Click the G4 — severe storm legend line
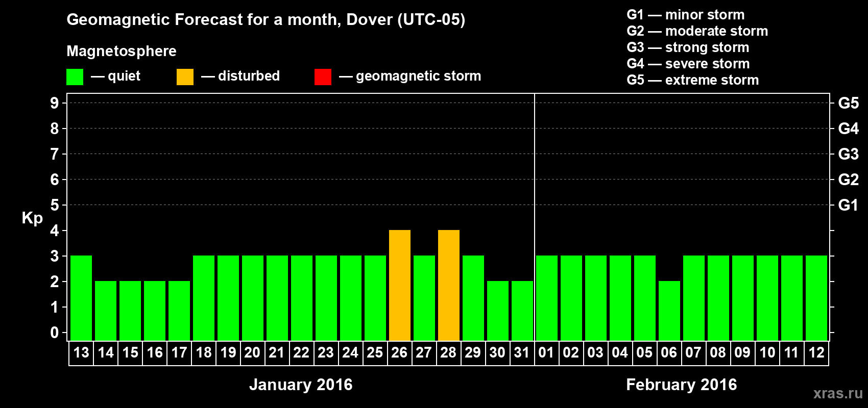This screenshot has height=408, width=868. [x=688, y=64]
